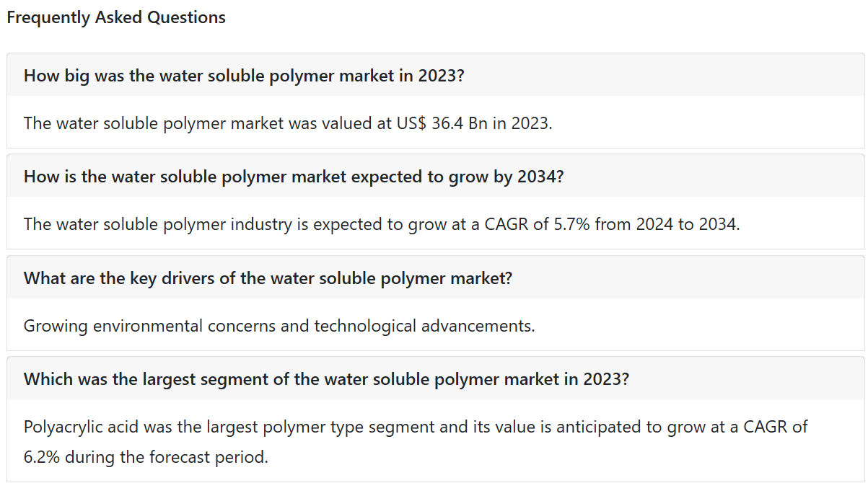The height and width of the screenshot is (483, 868).
Task: Click the 'Growing environmental concerns' answer text
Action: (279, 326)
